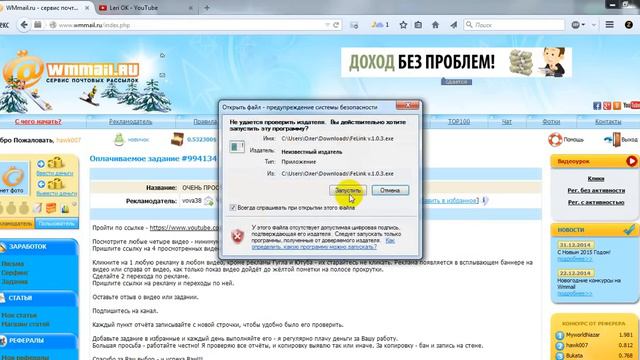Click the Google Plus social icon
The width and height of the screenshot is (640, 360).
(607, 106)
